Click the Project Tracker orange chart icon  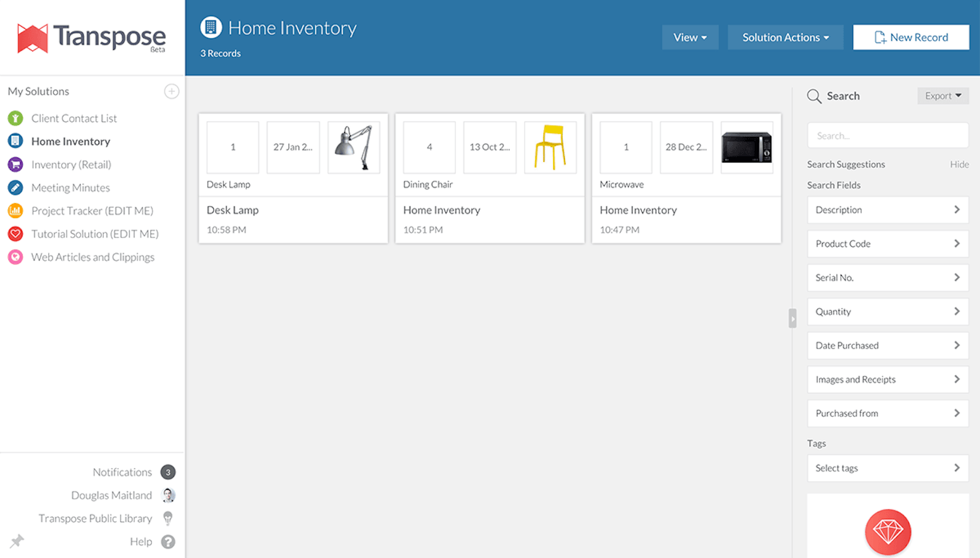16,211
